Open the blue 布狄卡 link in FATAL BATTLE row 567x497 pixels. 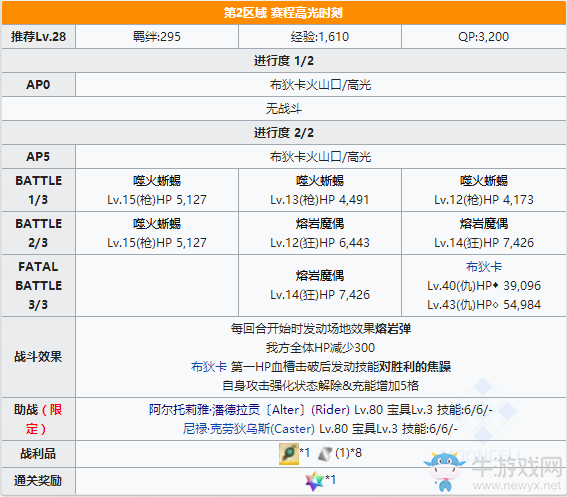483,267
